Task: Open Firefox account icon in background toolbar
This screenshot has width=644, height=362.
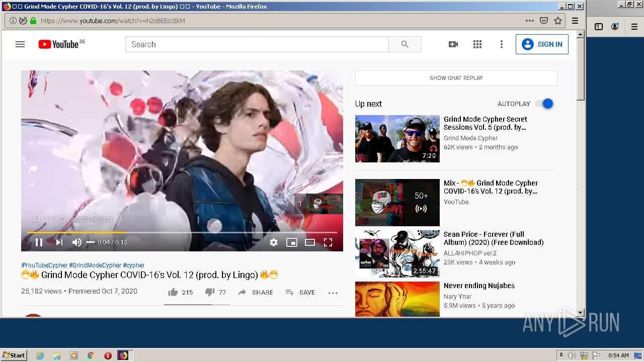Action: point(615,27)
